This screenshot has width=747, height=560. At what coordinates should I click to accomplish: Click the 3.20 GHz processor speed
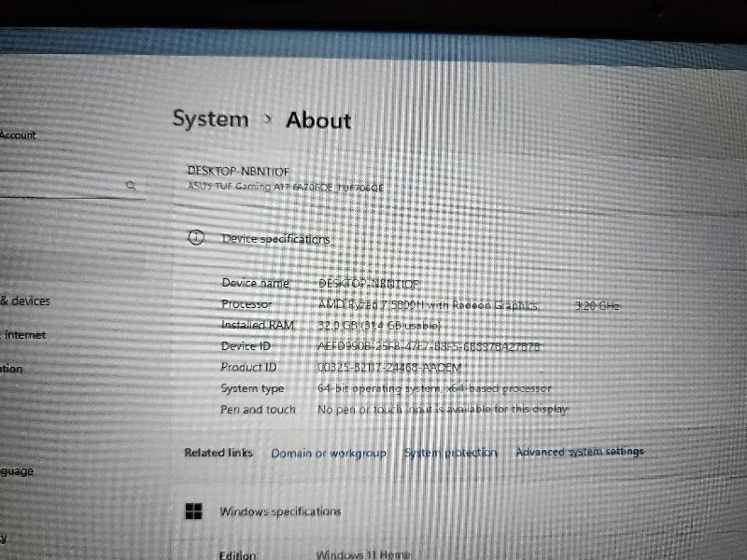tap(597, 306)
